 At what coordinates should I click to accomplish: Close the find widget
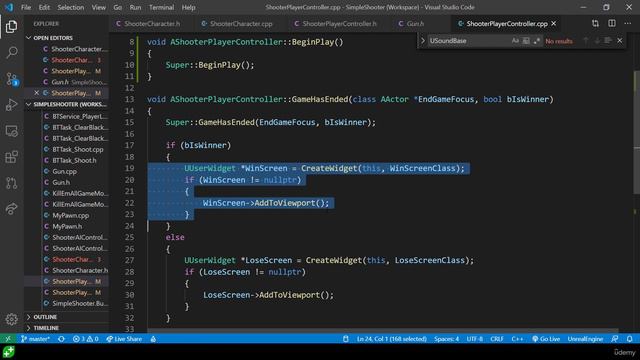coord(620,41)
